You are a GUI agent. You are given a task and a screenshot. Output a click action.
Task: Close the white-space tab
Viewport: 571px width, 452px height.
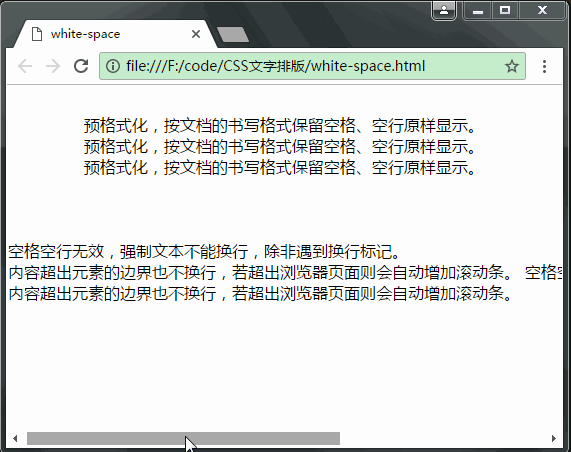(x=196, y=34)
